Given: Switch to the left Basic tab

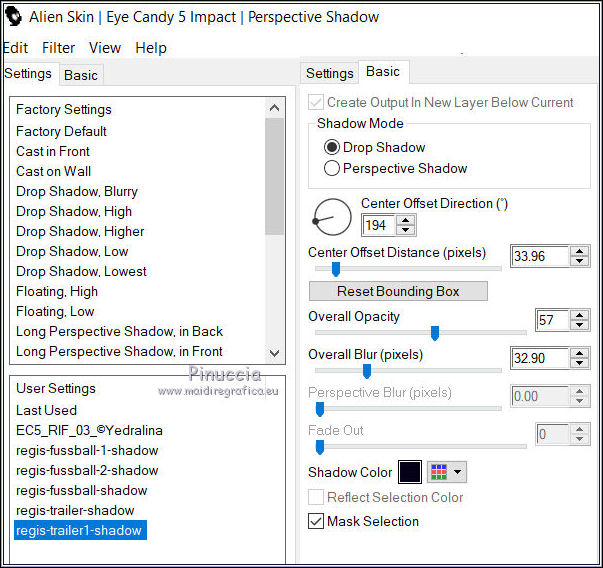Looking at the screenshot, I should (81, 75).
